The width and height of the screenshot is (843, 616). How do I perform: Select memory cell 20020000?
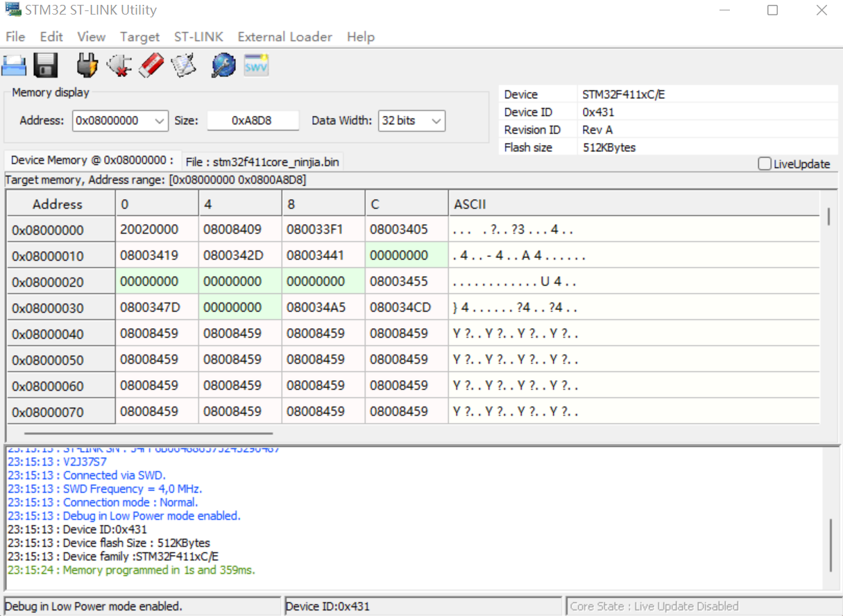(x=157, y=230)
